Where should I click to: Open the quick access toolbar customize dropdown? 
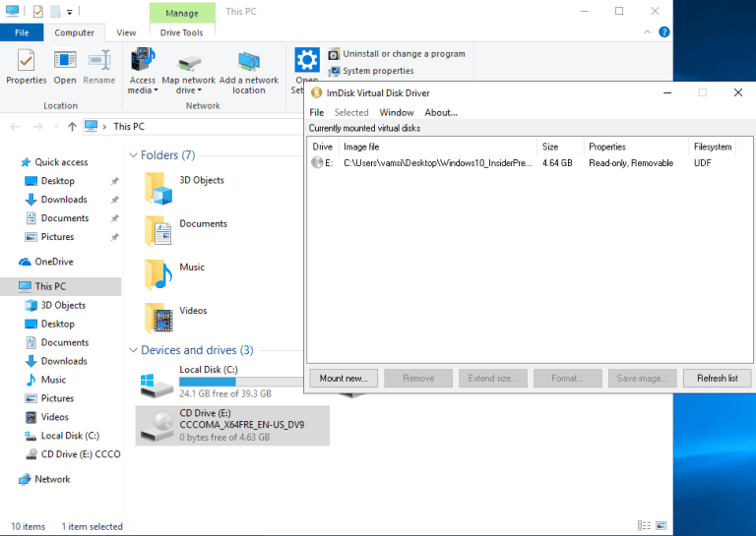coord(70,12)
